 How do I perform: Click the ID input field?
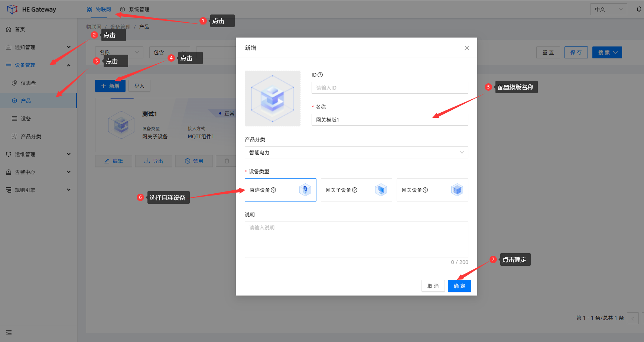pyautogui.click(x=389, y=87)
